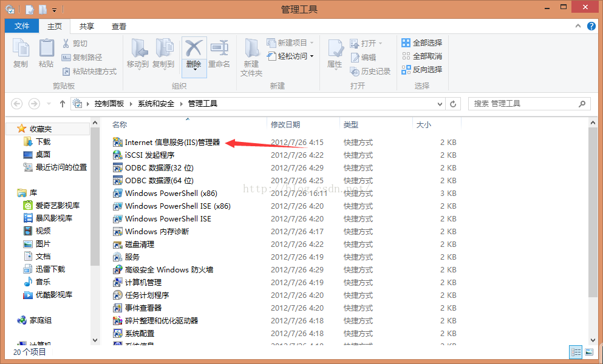Screen dimensions: 603x364
Task: Select 系统配置 item
Action: point(134,333)
